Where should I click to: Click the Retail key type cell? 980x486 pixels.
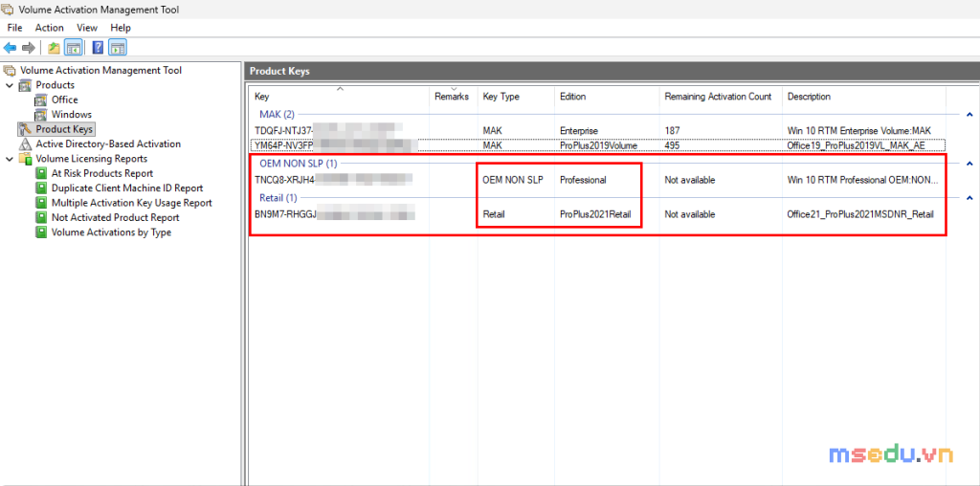[493, 214]
